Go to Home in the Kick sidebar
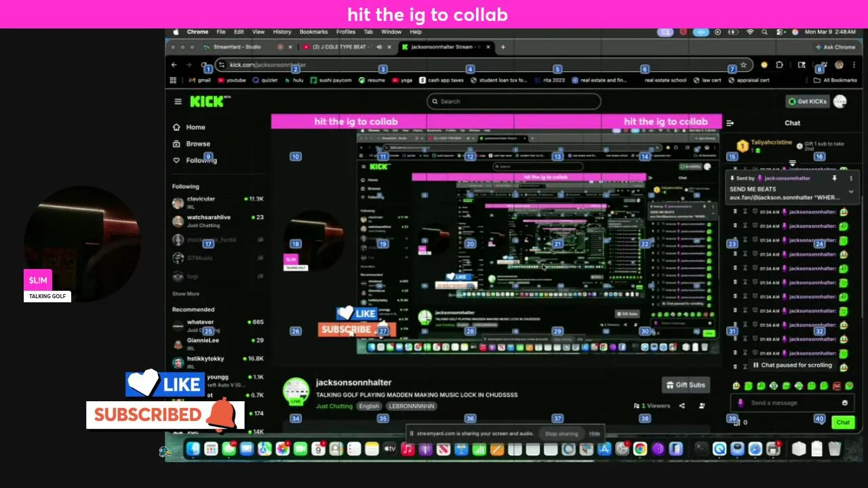This screenshot has width=868, height=488. point(189,127)
